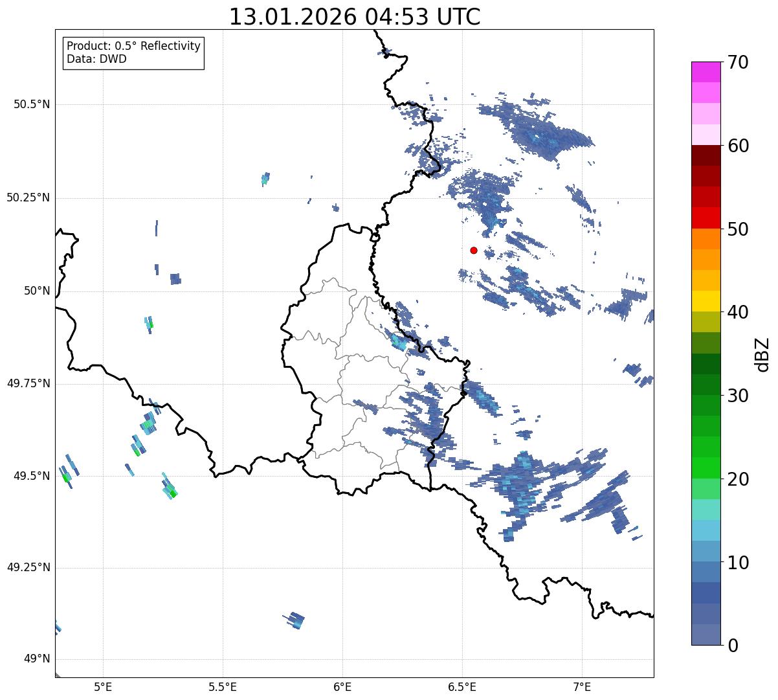Click the latitude label 50.25°N
The width and height of the screenshot is (778, 700).
(28, 198)
